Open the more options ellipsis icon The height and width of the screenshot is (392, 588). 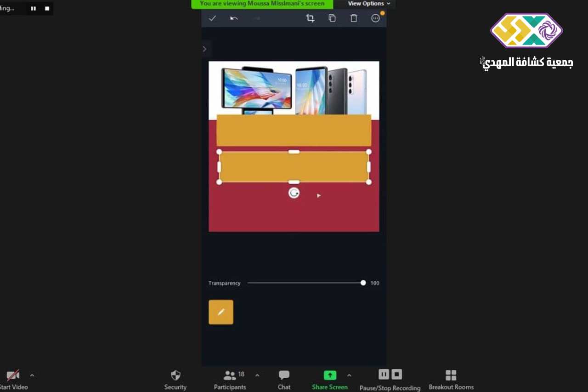click(x=376, y=18)
